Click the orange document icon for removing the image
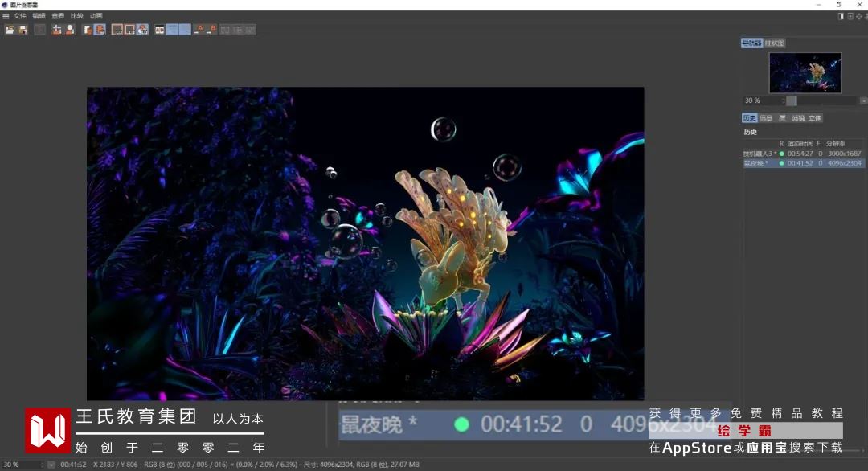Viewport: 868px width, 471px height. (87, 29)
